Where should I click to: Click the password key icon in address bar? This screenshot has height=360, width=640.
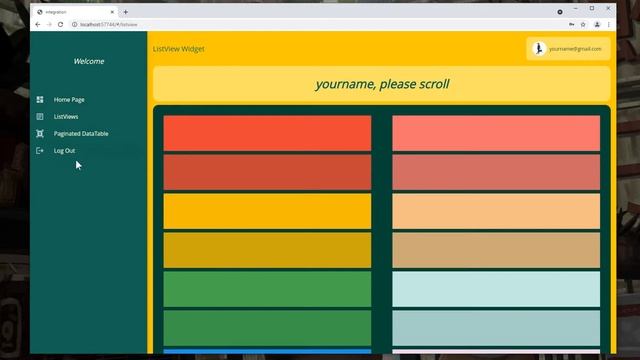point(571,24)
